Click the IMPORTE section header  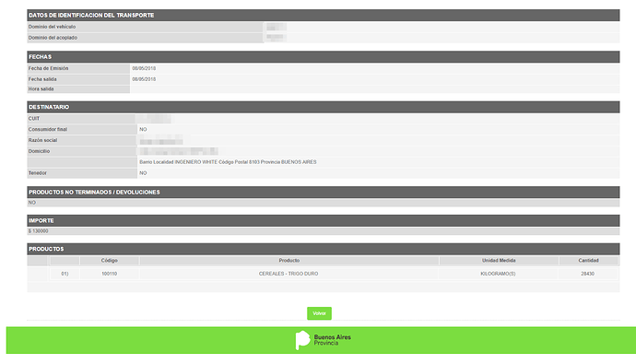tap(324, 220)
